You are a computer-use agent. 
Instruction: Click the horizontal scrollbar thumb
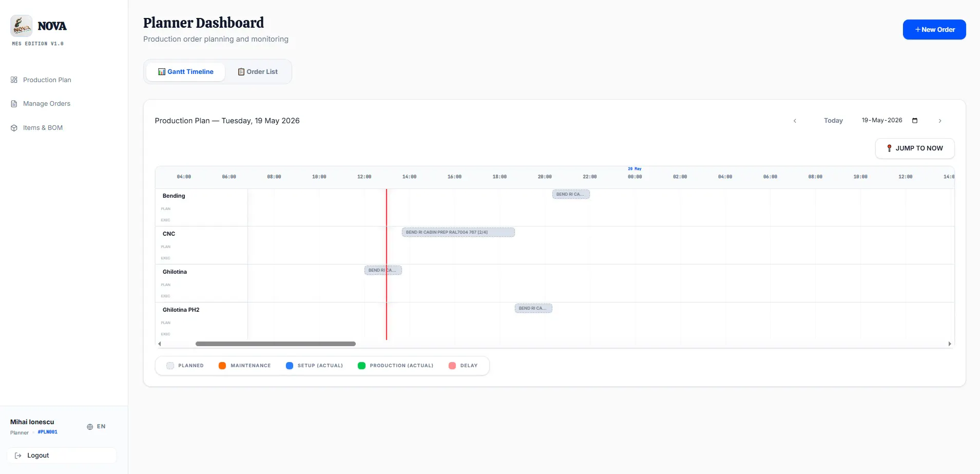276,344
